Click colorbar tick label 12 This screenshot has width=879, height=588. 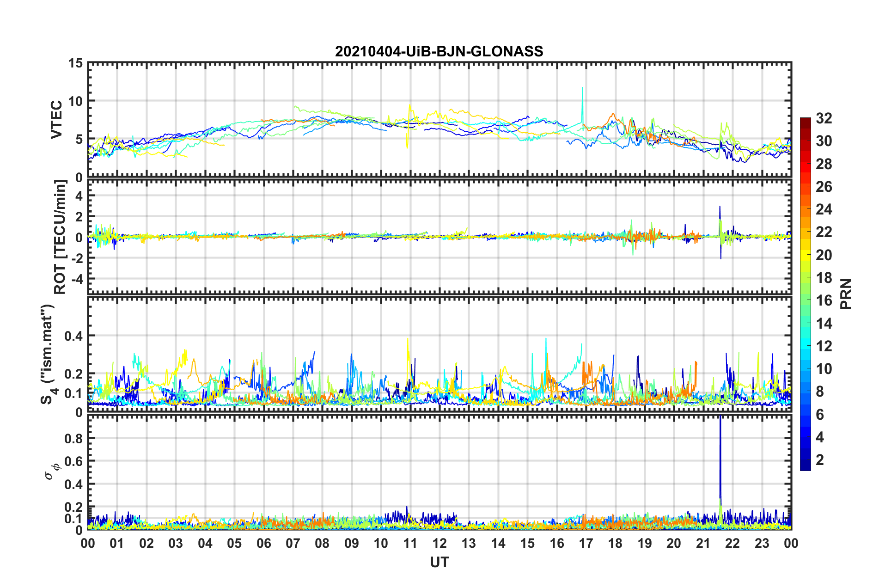click(824, 346)
